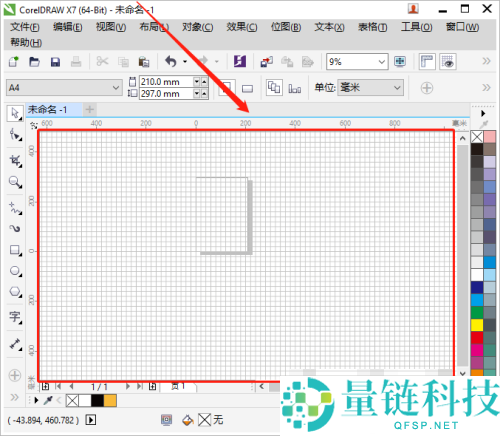
Task: Toggle landscape page orientation
Action: (x=247, y=88)
